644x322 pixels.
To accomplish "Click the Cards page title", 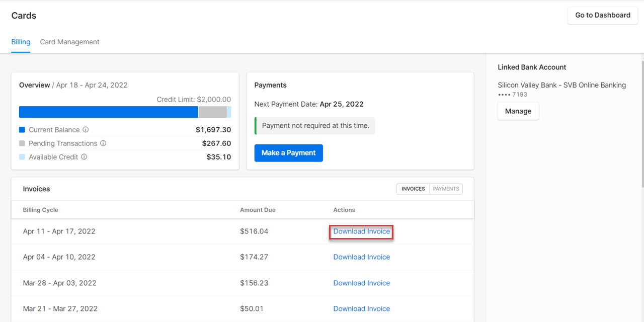I will click(24, 16).
